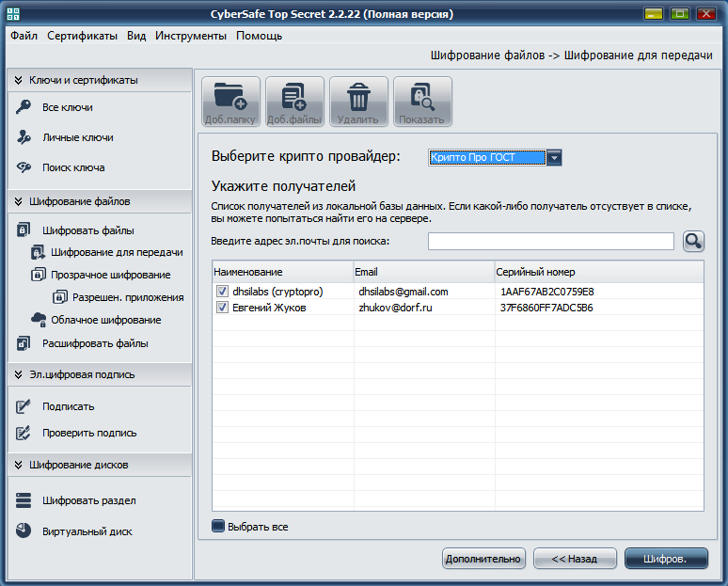Select the Личные ключи sidebar item
This screenshot has width=728, height=586.
(78, 137)
